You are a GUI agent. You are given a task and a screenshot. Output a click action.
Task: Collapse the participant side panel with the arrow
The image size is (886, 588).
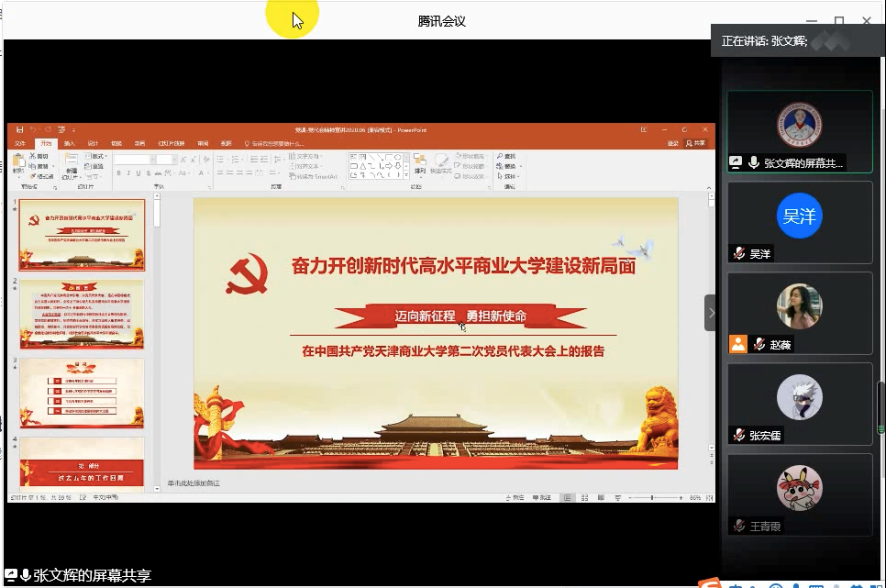[x=710, y=313]
